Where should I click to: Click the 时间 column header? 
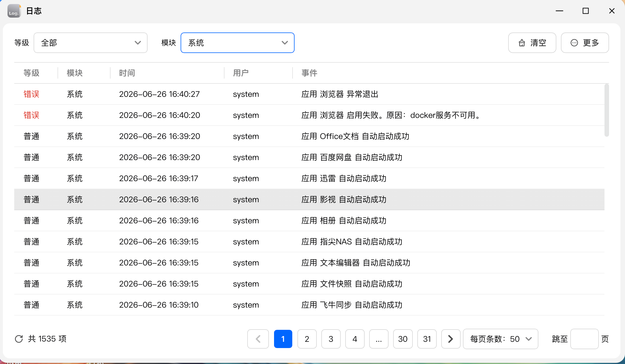pos(127,73)
